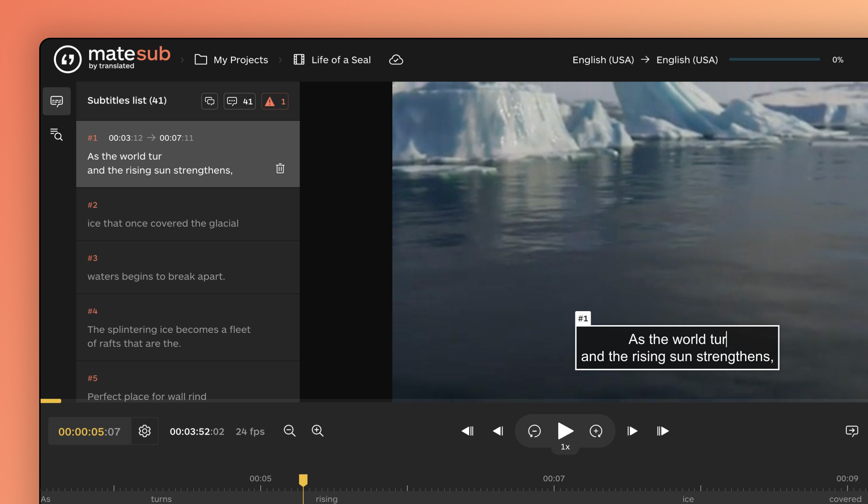Zoom in the timeline
The height and width of the screenshot is (504, 868).
317,431
